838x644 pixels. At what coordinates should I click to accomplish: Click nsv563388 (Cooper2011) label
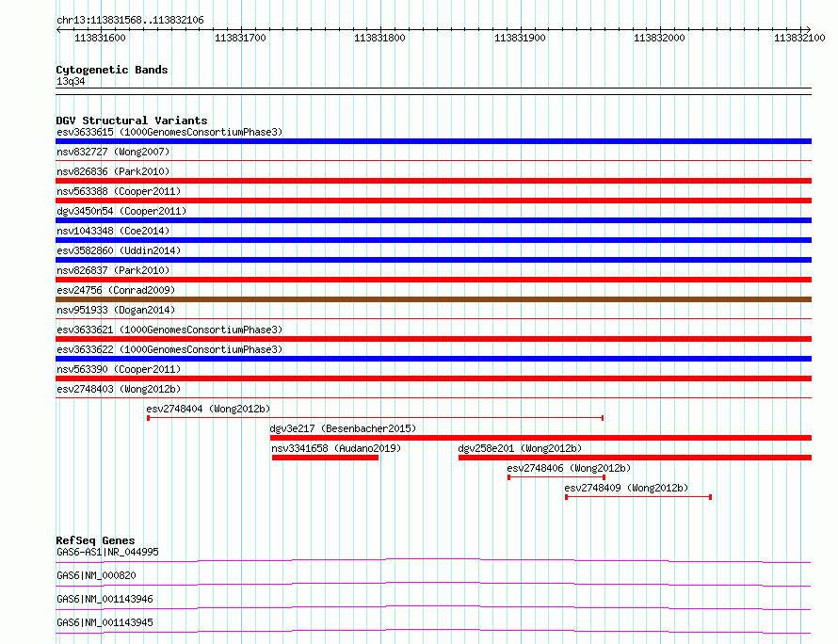(x=119, y=191)
